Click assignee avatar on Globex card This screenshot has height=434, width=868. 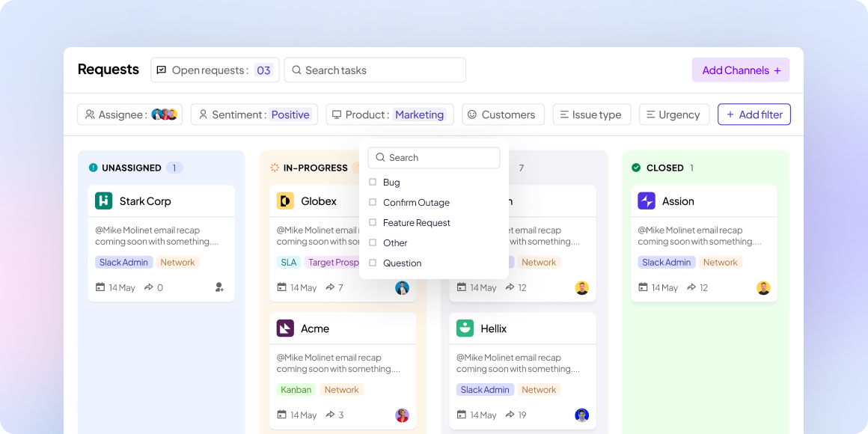pyautogui.click(x=402, y=288)
